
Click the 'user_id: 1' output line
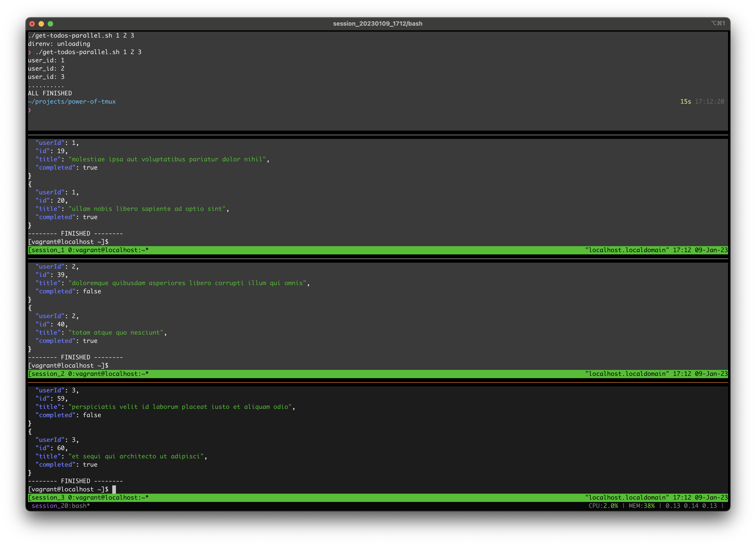click(46, 60)
